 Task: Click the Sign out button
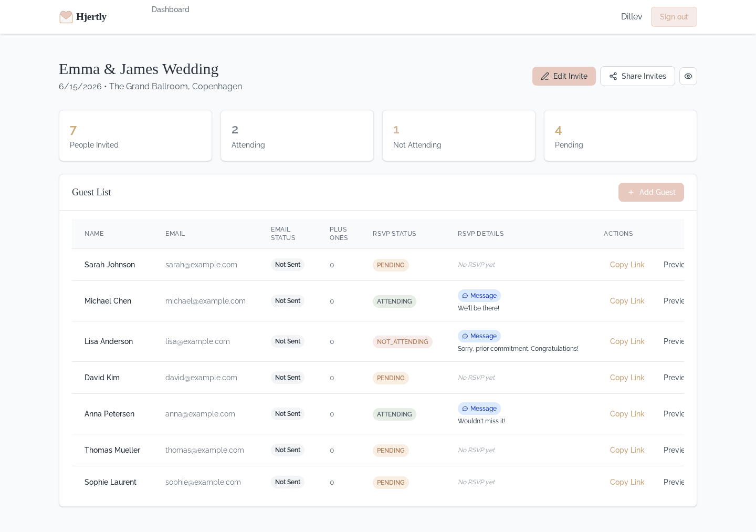pos(674,16)
